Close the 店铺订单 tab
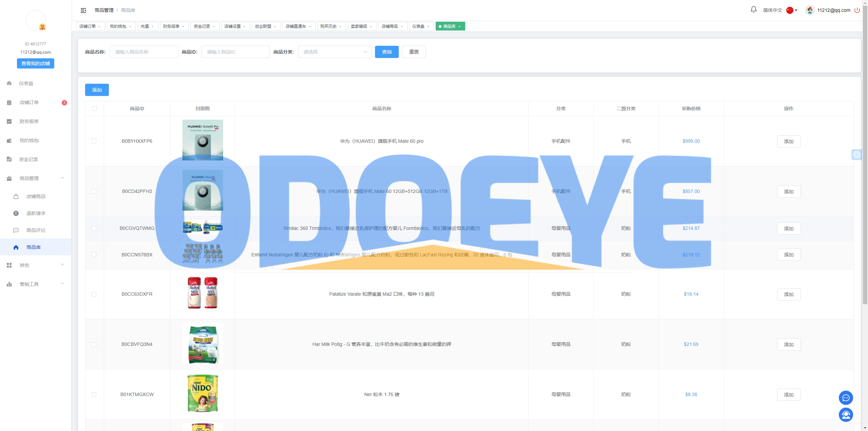868x431 pixels. [x=99, y=26]
